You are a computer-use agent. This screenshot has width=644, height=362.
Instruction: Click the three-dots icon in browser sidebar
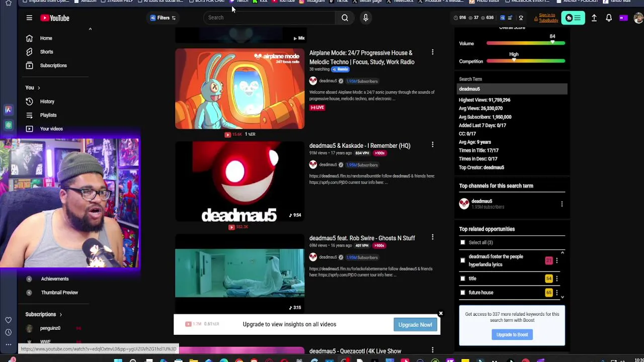[9, 344]
